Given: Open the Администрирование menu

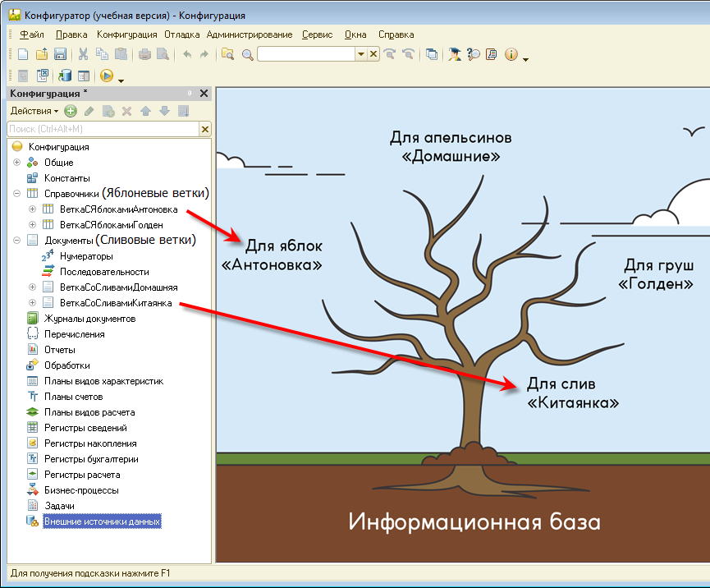Looking at the screenshot, I should 250,34.
